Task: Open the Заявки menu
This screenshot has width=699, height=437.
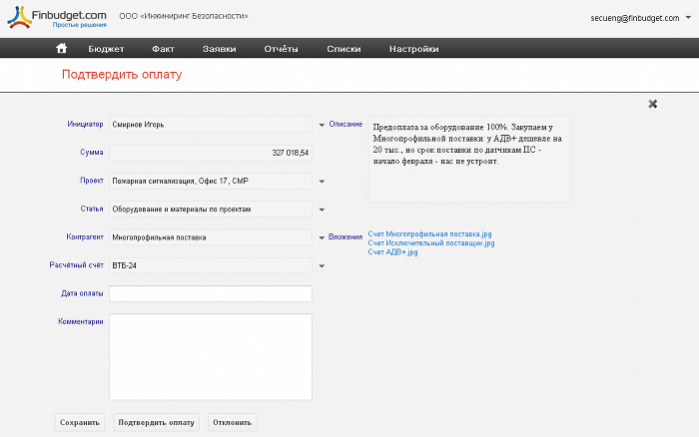Action: (219, 49)
